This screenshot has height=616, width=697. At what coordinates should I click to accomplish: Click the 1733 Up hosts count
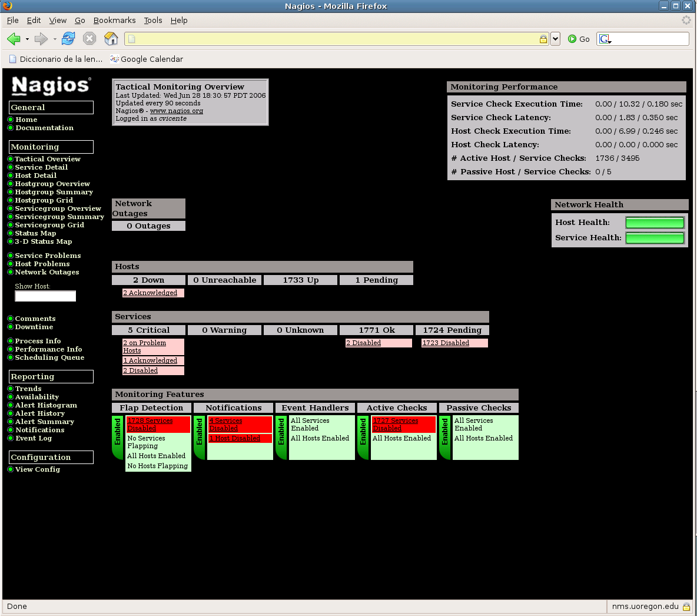click(300, 280)
